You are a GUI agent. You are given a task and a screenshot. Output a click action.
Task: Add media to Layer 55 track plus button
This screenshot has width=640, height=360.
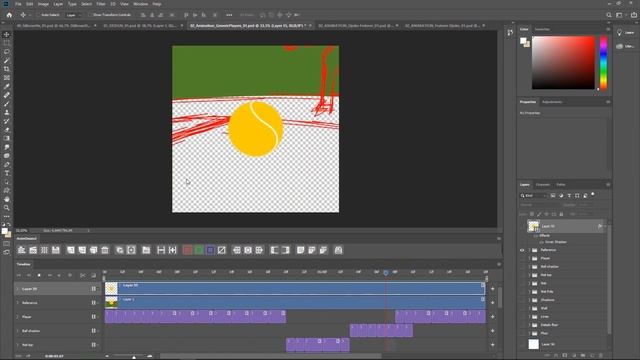tap(493, 289)
